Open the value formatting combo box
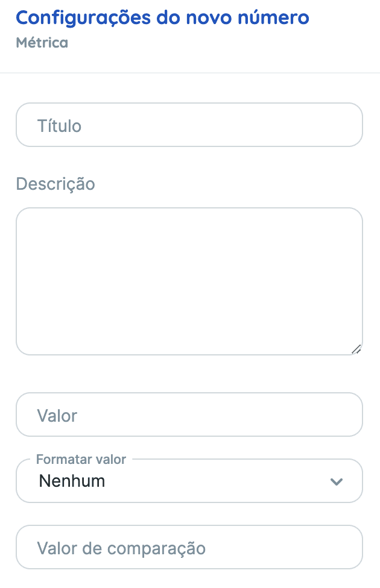 point(189,481)
